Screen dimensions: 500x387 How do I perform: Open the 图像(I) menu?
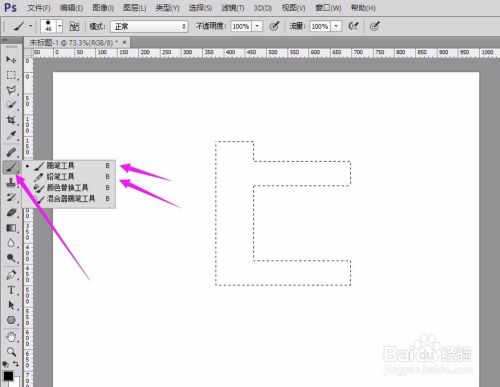pos(103,8)
